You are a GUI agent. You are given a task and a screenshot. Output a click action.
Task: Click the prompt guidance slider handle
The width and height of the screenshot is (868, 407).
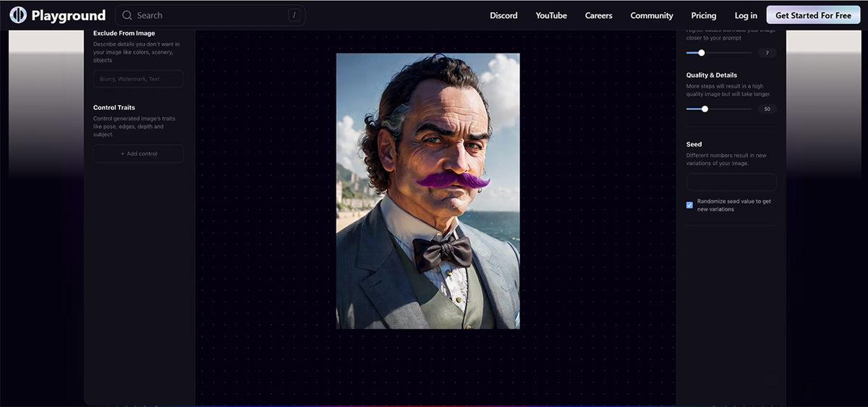[701, 53]
